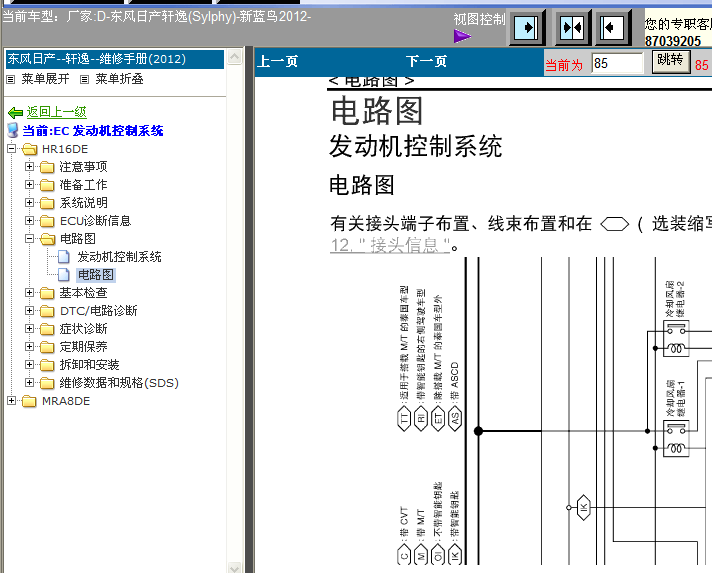Click the center-split view control icon
This screenshot has width=712, height=573.
(573, 28)
